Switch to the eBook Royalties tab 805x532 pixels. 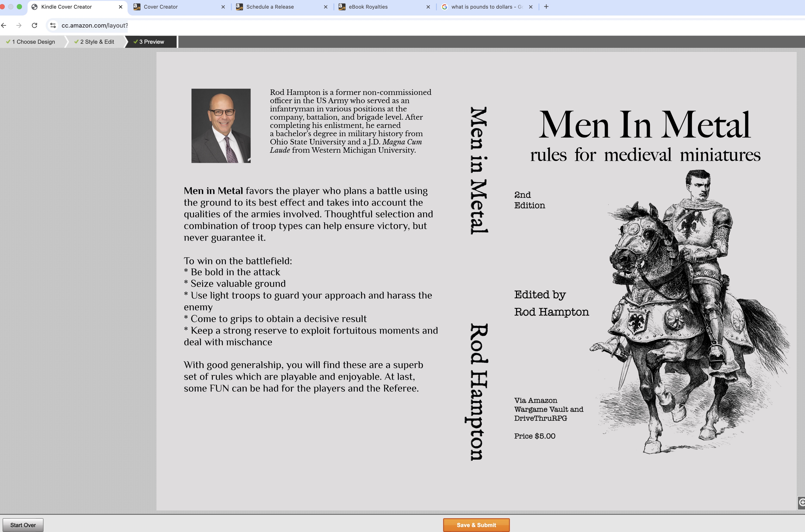pos(368,7)
